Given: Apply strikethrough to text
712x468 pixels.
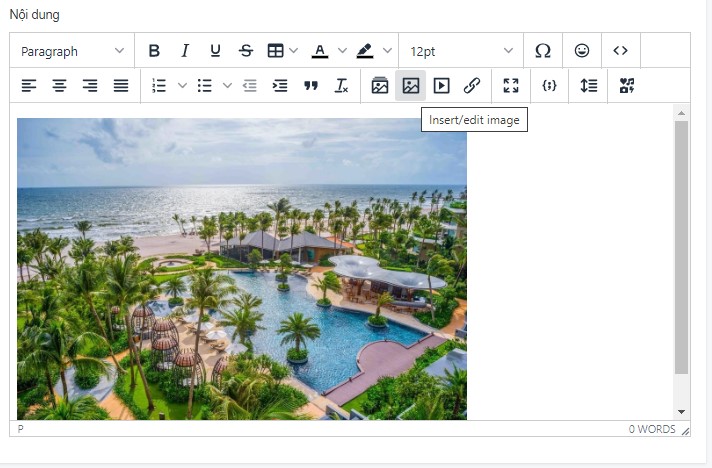Looking at the screenshot, I should pos(246,51).
